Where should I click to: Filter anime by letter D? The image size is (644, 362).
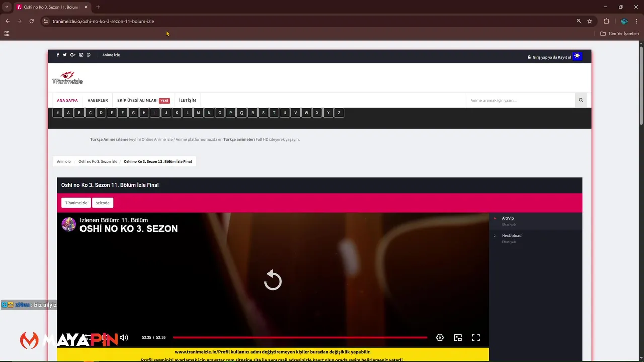point(101,113)
